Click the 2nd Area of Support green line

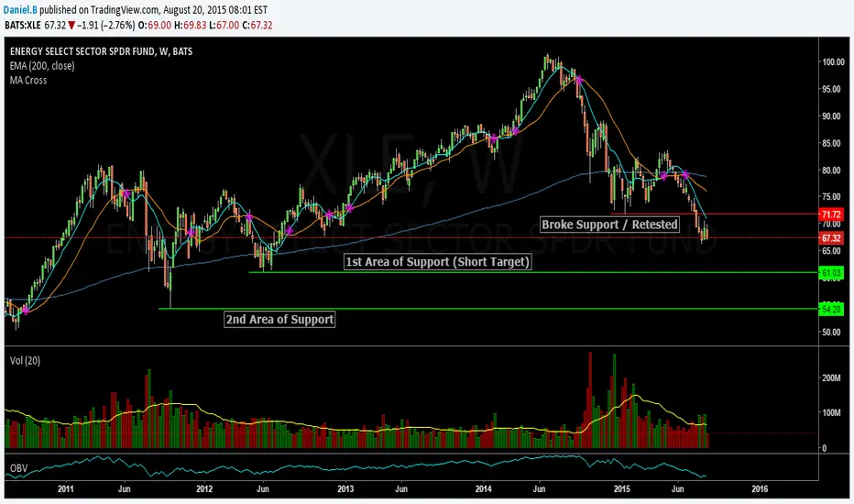pyautogui.click(x=488, y=309)
